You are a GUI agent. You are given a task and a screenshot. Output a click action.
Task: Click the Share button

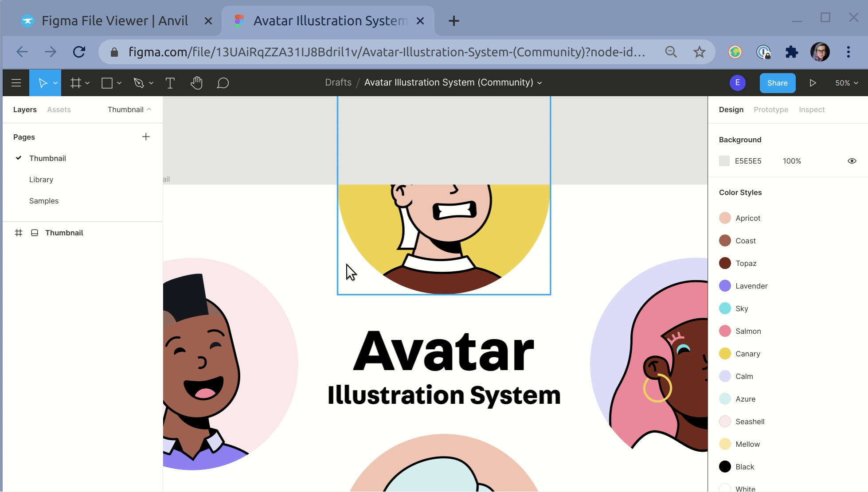coord(778,82)
